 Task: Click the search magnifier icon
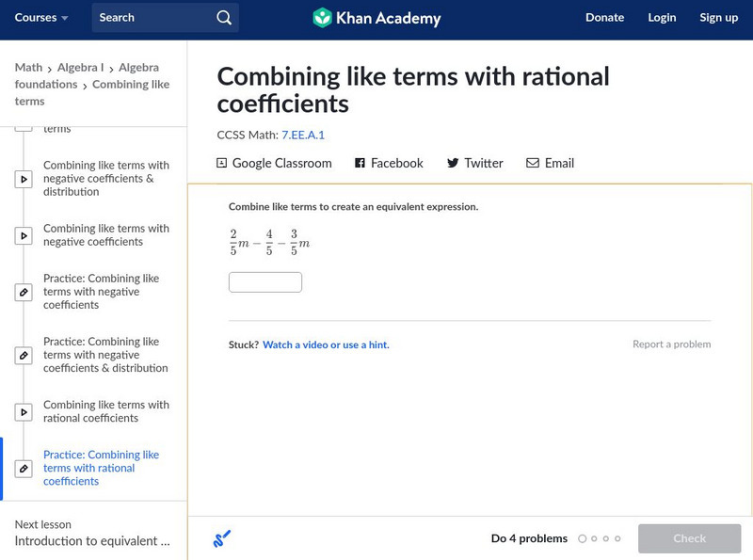tap(223, 18)
